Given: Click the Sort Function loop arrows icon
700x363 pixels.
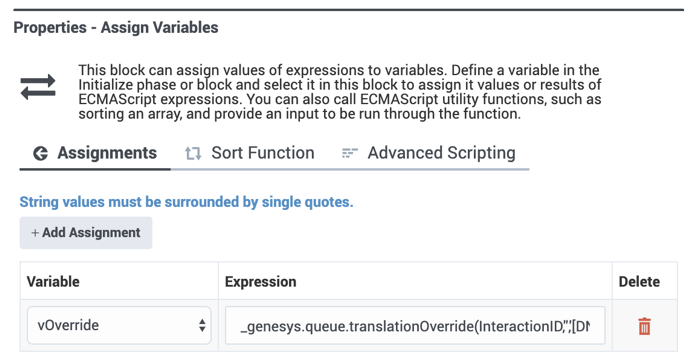Looking at the screenshot, I should click(x=193, y=153).
